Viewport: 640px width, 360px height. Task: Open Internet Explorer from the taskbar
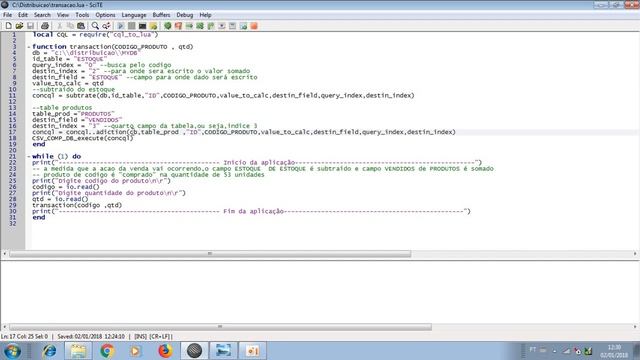tap(49, 351)
